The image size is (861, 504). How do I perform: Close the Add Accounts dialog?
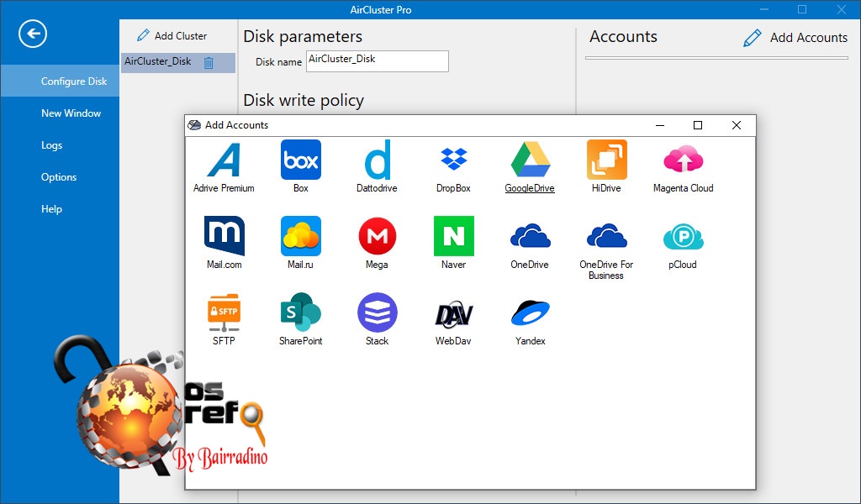(737, 125)
